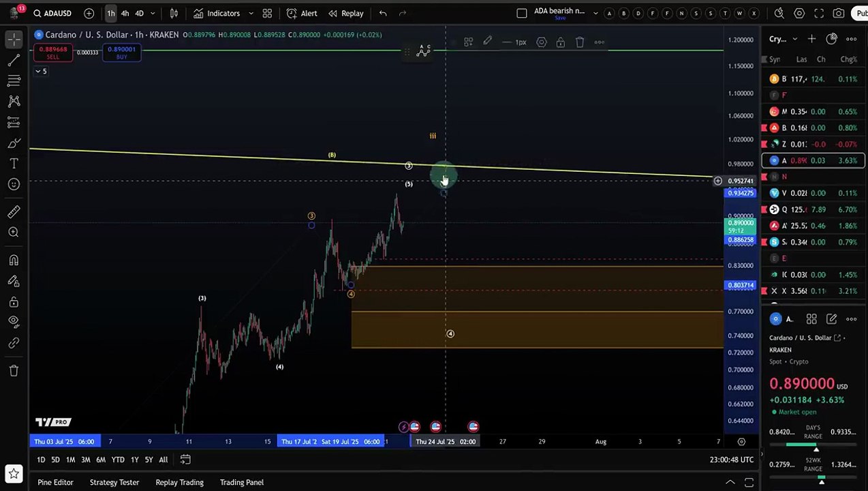This screenshot has width=868, height=491.
Task: Click compare or add symbol plus
Action: [89, 13]
